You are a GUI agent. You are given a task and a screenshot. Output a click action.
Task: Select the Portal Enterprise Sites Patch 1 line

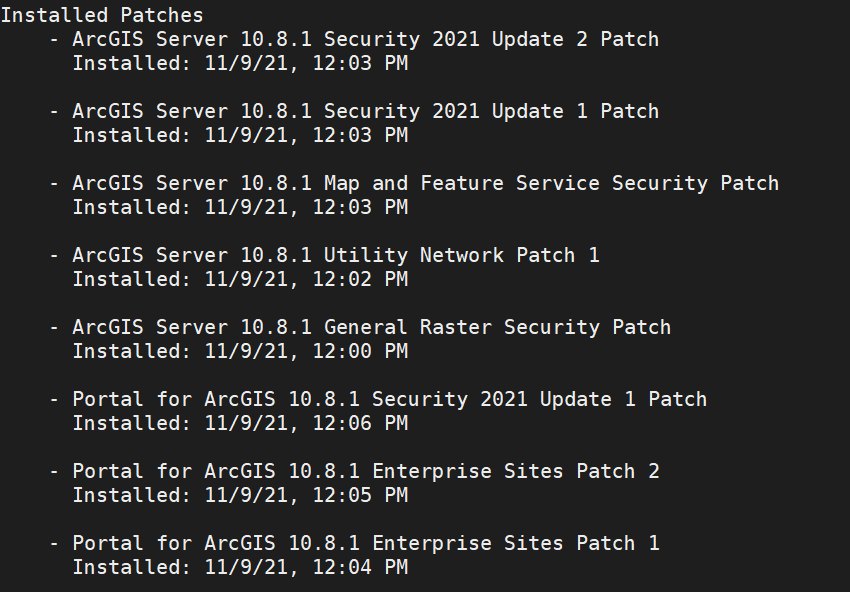[x=365, y=543]
